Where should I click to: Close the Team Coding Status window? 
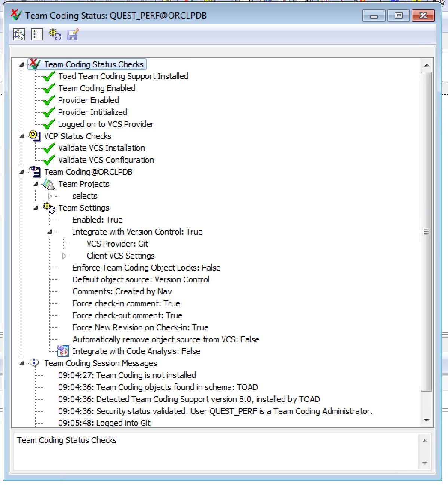tap(423, 15)
